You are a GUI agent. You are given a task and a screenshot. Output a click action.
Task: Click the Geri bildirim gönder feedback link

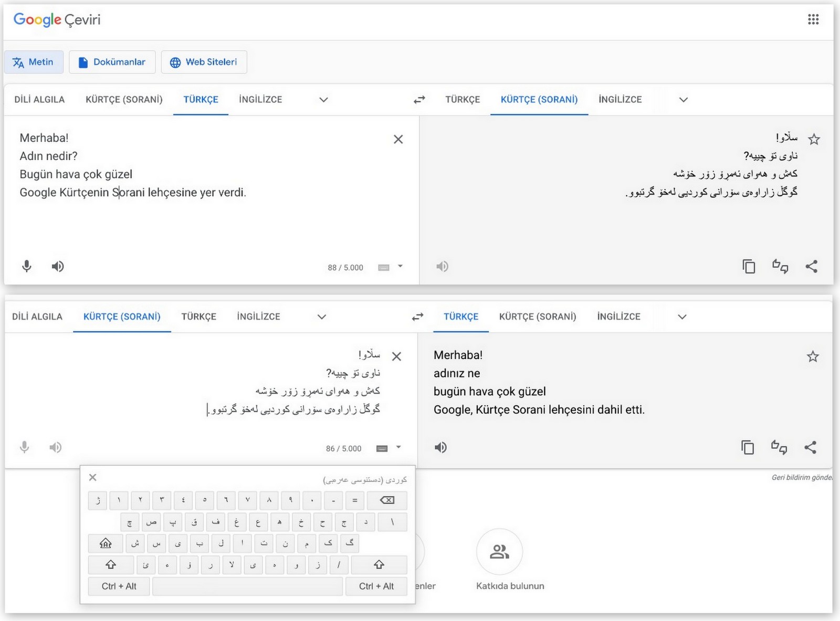(802, 477)
